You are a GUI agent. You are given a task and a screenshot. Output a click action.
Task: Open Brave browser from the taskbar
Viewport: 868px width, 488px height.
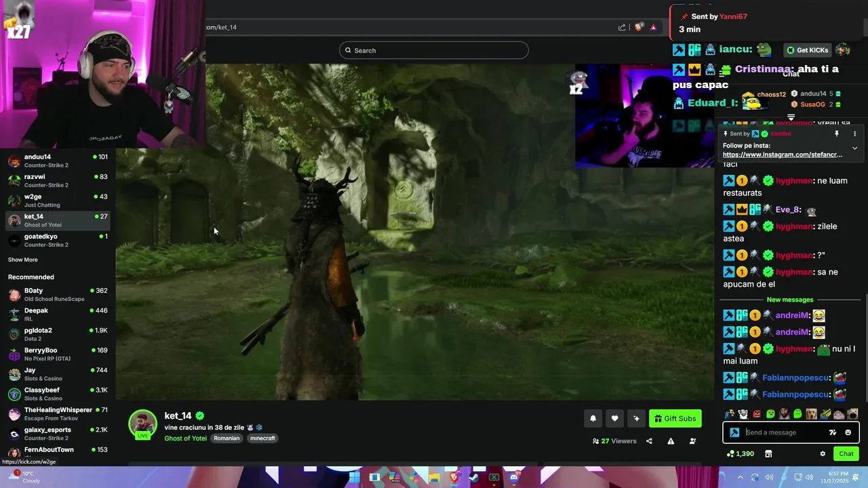pos(454,477)
